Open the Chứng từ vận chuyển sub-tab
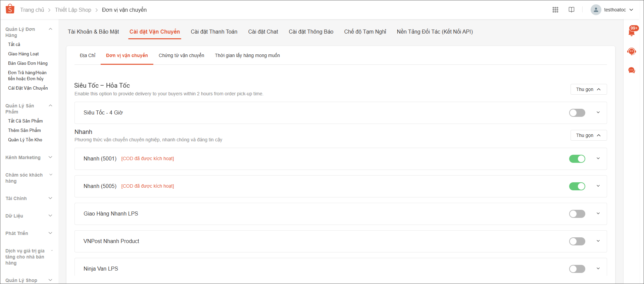The height and width of the screenshot is (284, 644). coord(181,55)
